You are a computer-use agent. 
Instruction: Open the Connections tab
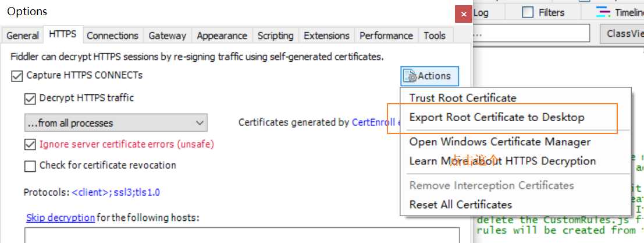click(x=112, y=36)
